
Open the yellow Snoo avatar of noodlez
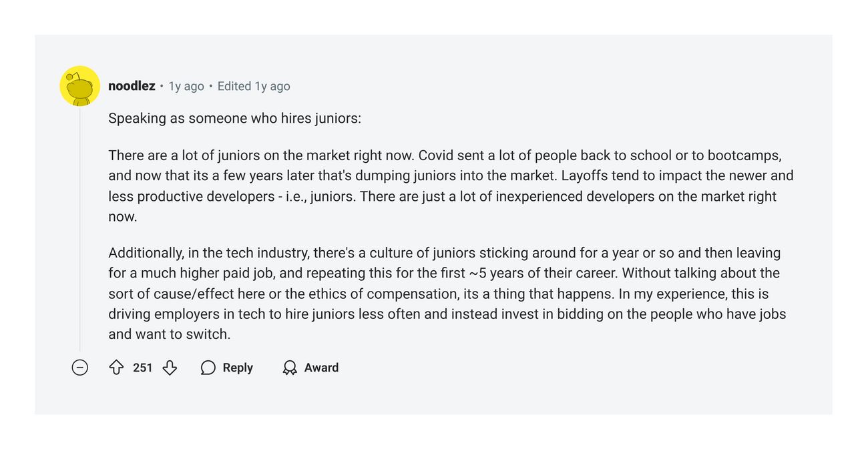(80, 85)
